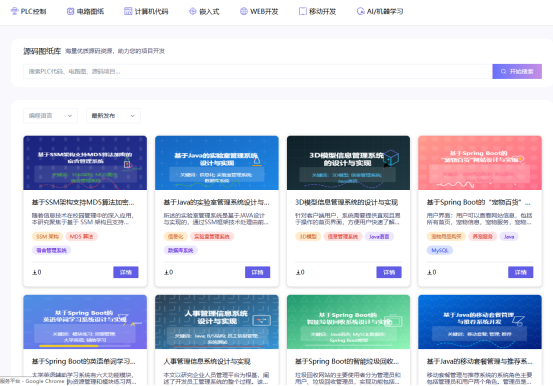Open the SSM架构MD5算法 card cover image
Image resolution: width=553 pixels, height=386 pixels.
click(x=85, y=163)
